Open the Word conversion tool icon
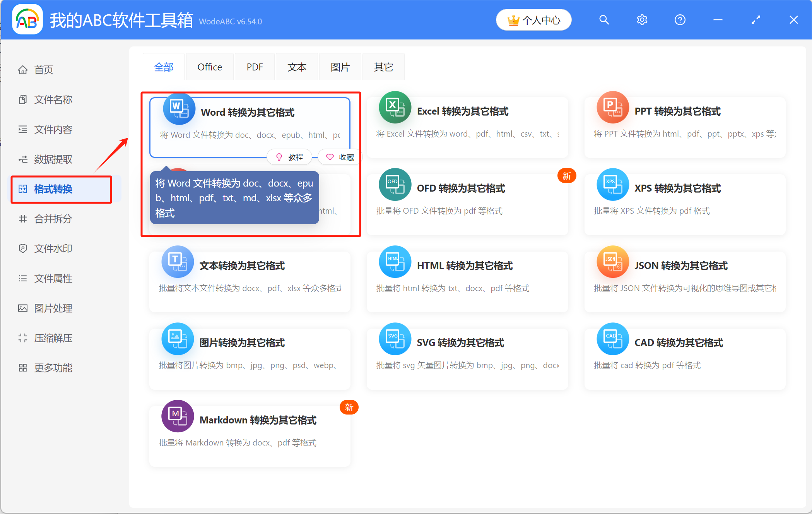This screenshot has width=812, height=514. (178, 108)
